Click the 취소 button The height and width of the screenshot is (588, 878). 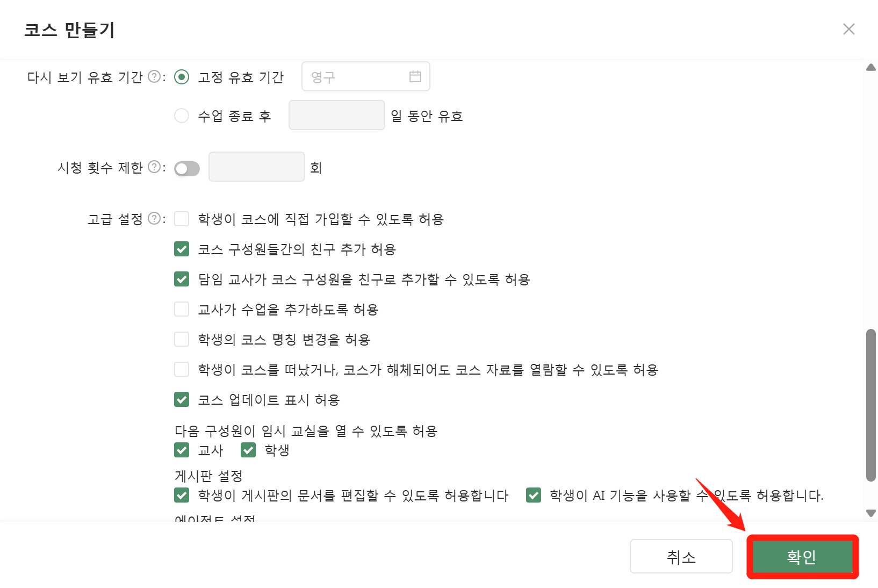point(681,556)
